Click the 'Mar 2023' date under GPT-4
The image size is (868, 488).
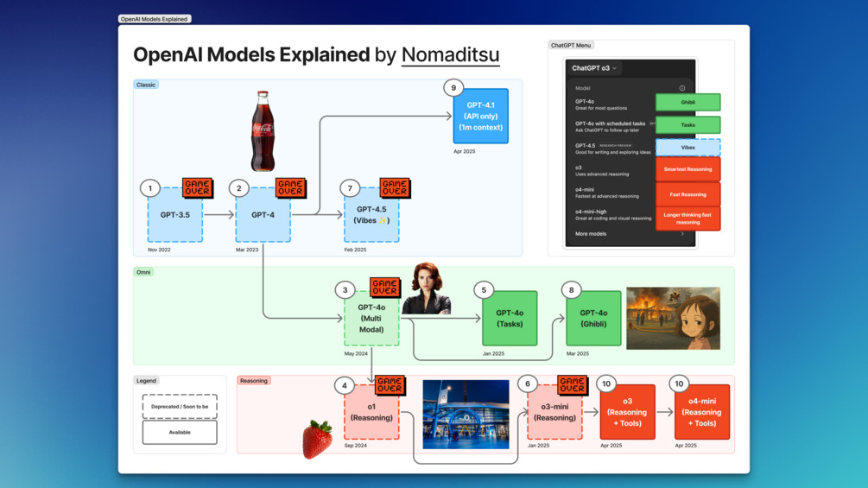tap(247, 250)
